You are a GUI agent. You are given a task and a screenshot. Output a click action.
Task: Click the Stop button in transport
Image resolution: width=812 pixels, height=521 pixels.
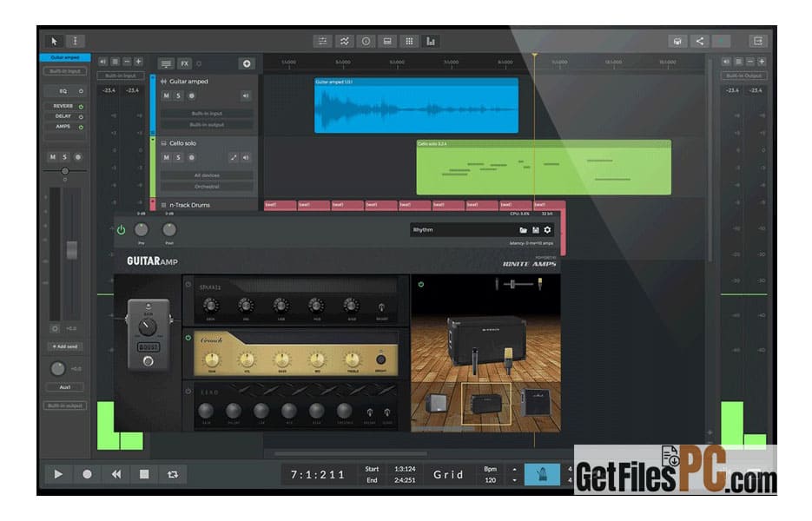[144, 474]
